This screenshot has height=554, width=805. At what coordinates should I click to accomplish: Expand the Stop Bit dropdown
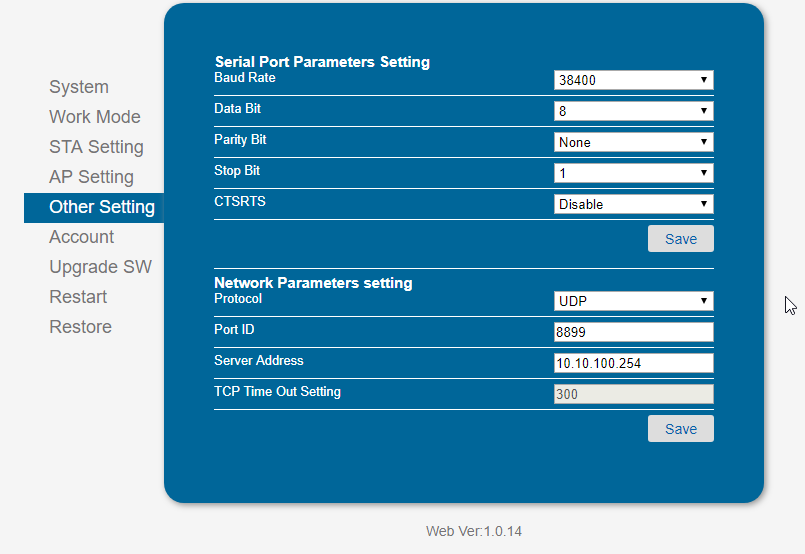coord(634,173)
